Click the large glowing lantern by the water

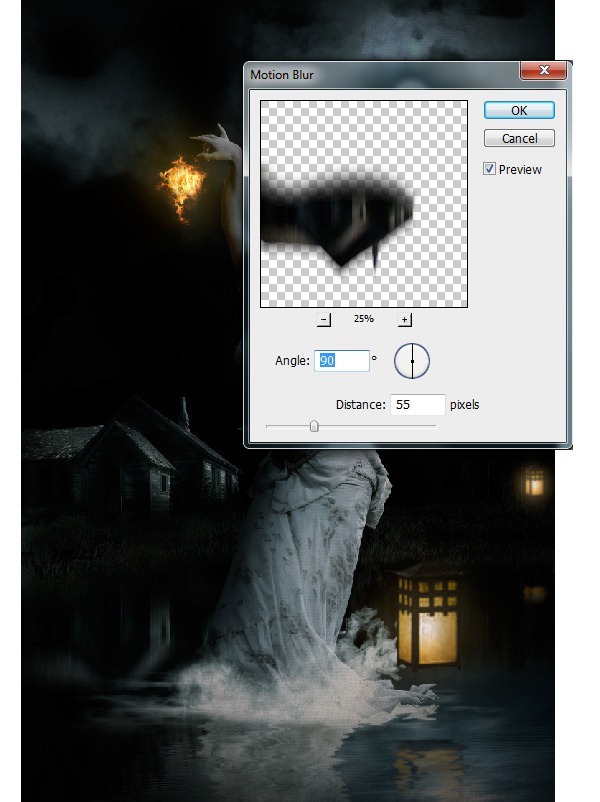(x=428, y=617)
